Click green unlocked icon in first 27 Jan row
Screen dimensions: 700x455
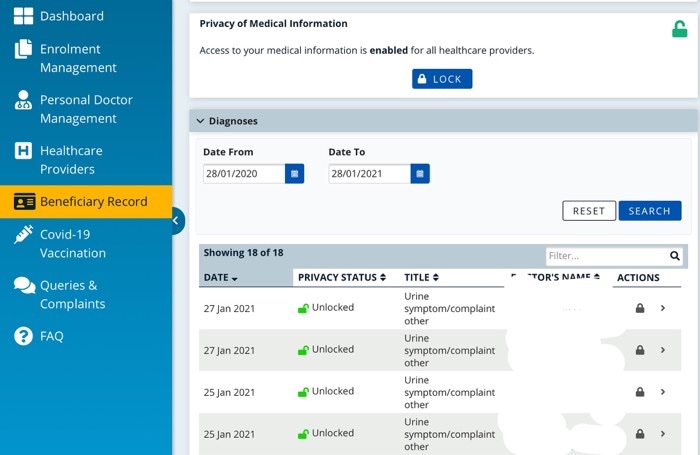click(x=303, y=308)
